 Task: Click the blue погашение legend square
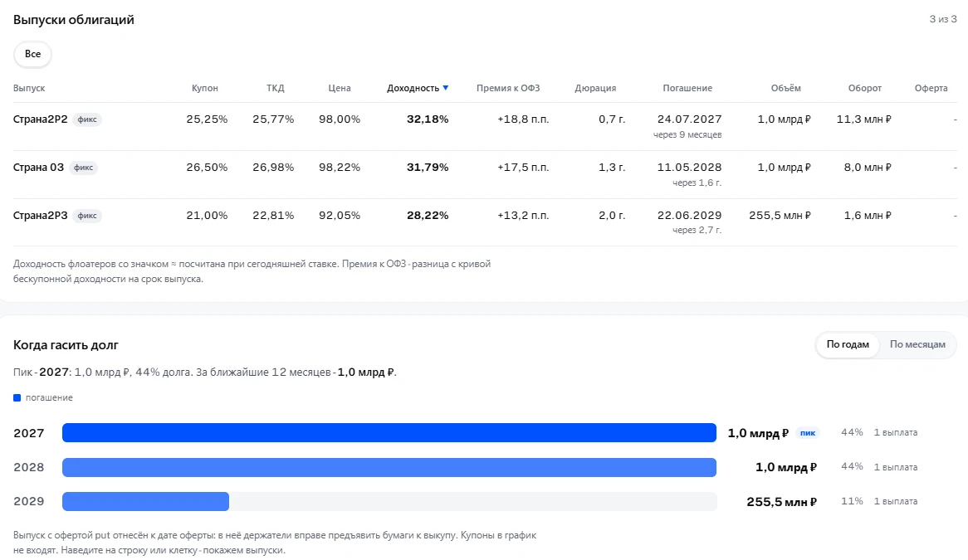[x=17, y=397]
